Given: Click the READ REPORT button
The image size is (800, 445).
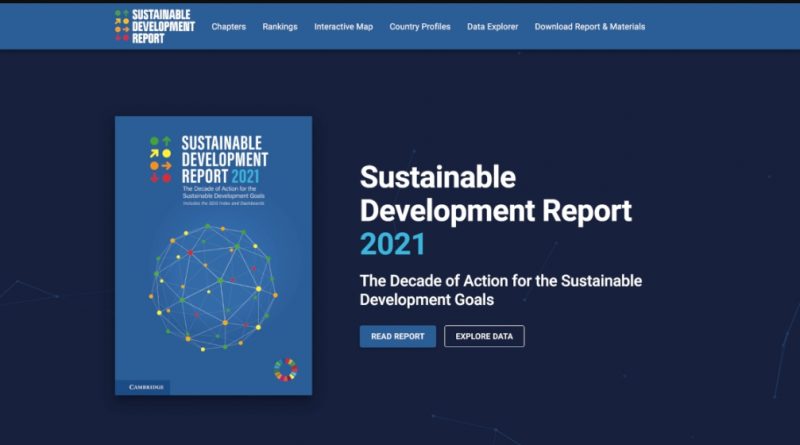Looking at the screenshot, I should tap(397, 336).
